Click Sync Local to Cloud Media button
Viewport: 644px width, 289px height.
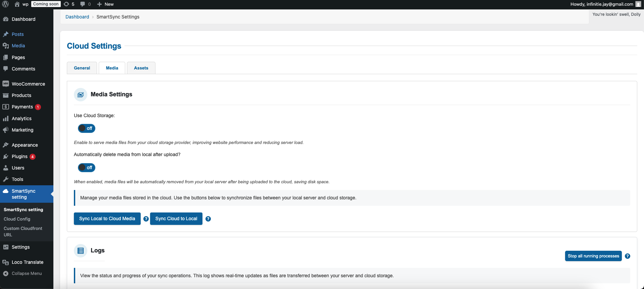coord(107,219)
